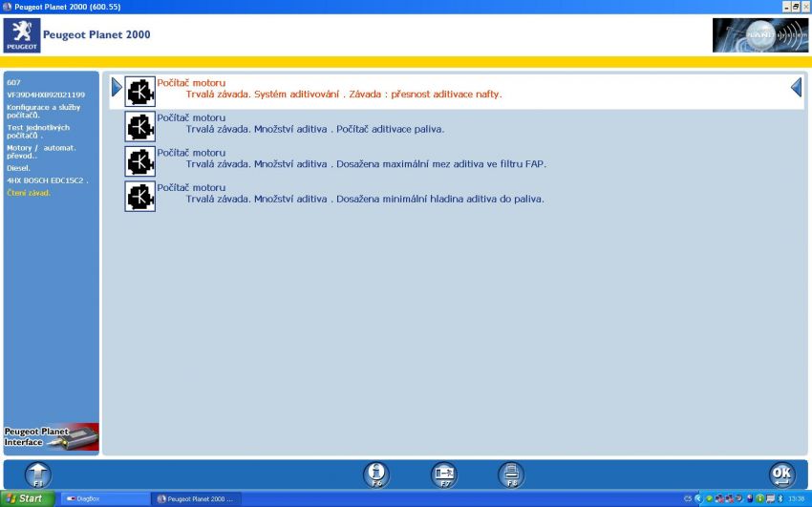Click the F7 diagnostic tool icon

coord(444,475)
